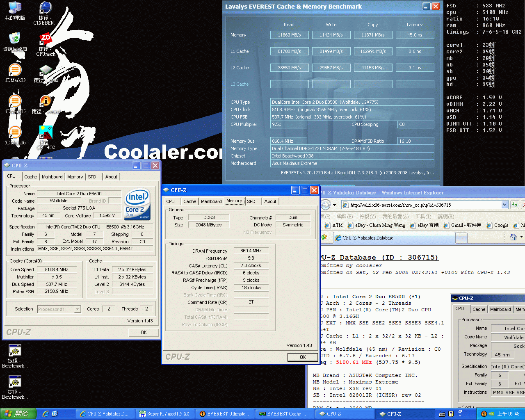This screenshot has width=525, height=420.
Task: Click the Start button 開始
Action: tap(18, 414)
